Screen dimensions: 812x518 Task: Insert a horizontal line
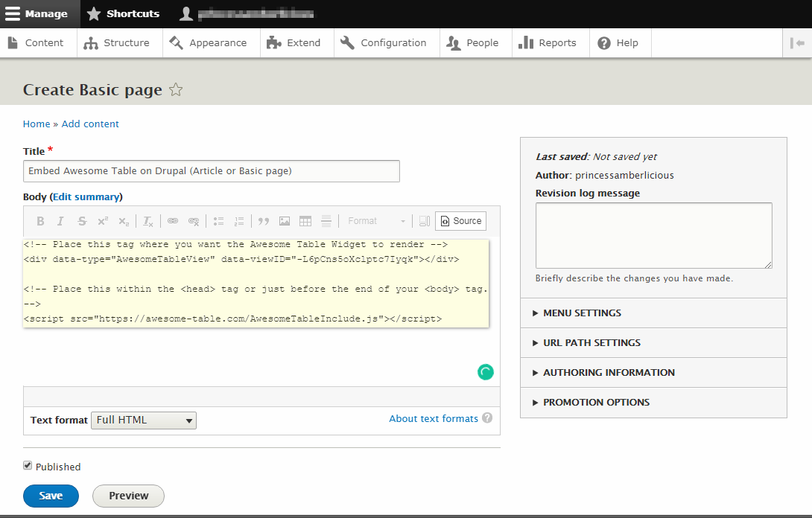(326, 221)
